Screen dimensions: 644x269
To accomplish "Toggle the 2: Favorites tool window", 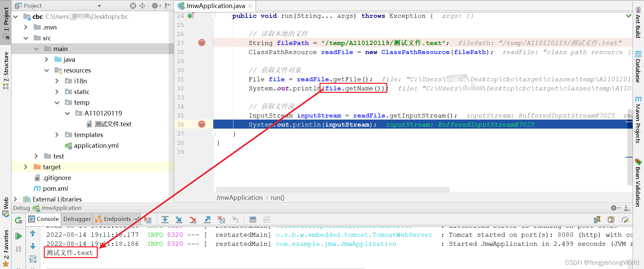I will point(6,248).
